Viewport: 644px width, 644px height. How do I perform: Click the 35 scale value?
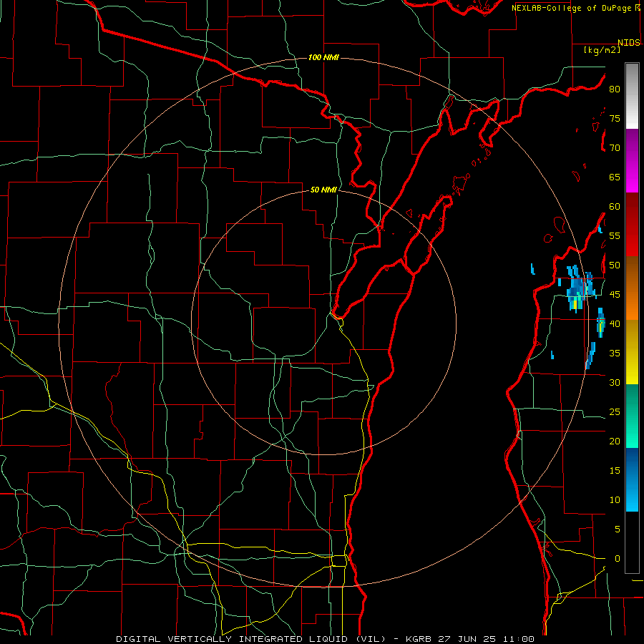coord(615,353)
